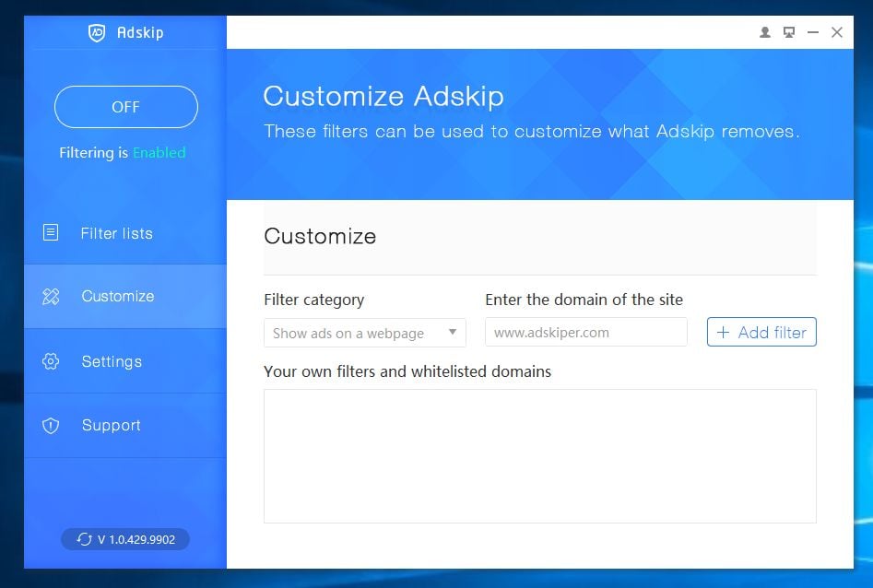The width and height of the screenshot is (873, 588).
Task: Click inside the own filters list box
Action: click(540, 456)
